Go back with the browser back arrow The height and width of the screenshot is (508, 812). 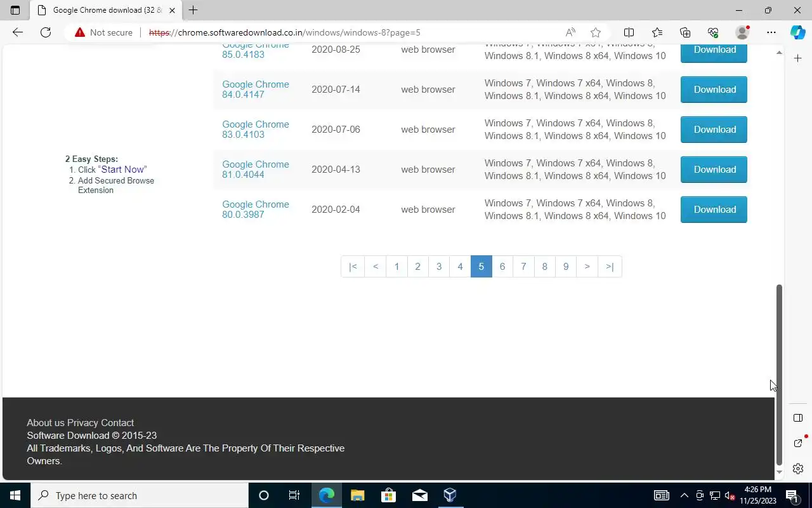click(x=18, y=32)
